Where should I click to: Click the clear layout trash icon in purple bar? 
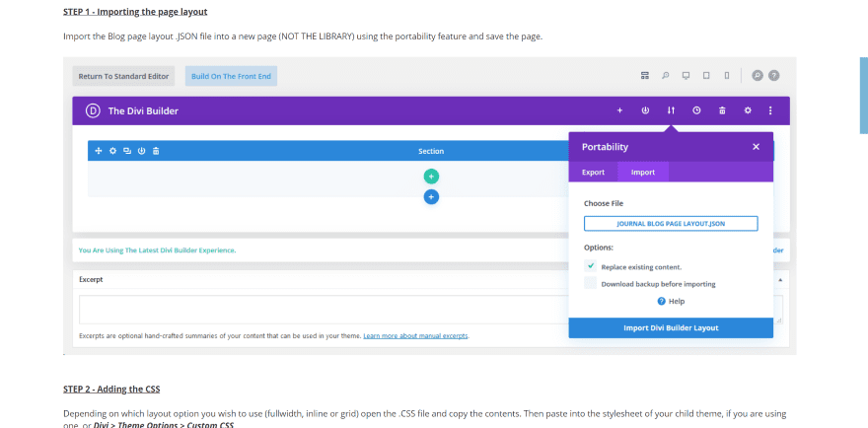point(722,110)
